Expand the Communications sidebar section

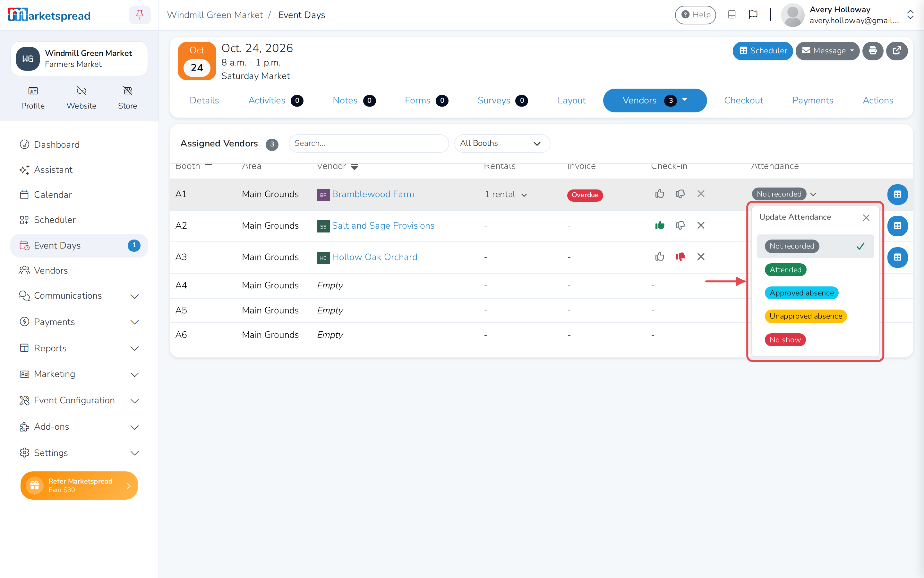pyautogui.click(x=79, y=295)
